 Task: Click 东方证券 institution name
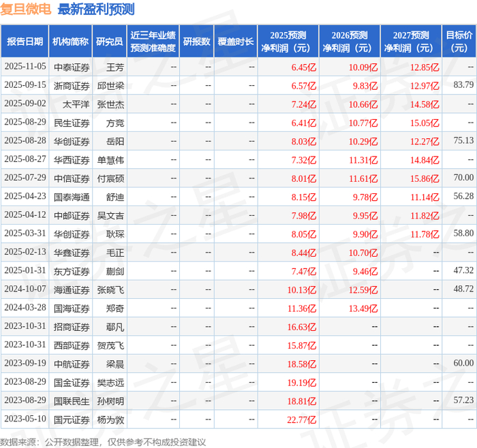coord(72,271)
